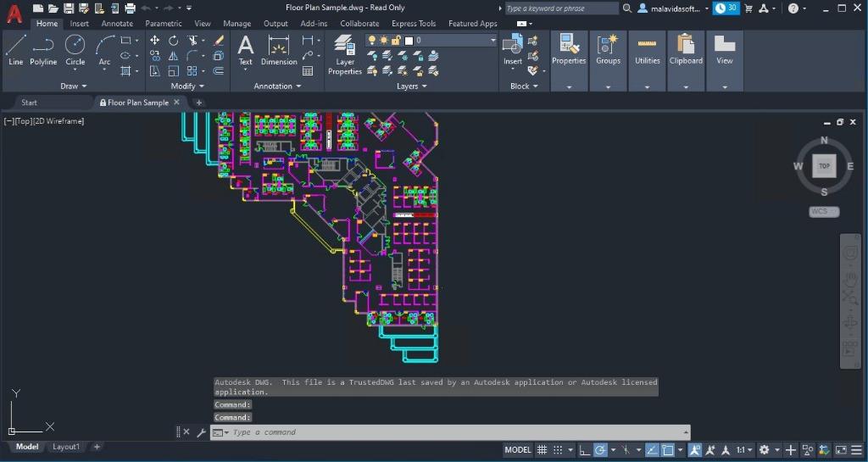Click the Offset tool icon
The height and width of the screenshot is (462, 868).
click(219, 71)
